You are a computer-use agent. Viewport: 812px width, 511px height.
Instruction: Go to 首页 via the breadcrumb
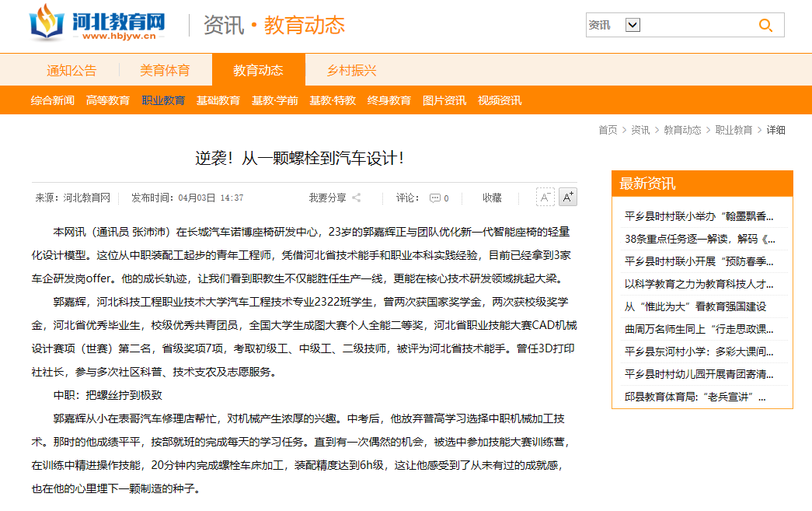(x=606, y=130)
